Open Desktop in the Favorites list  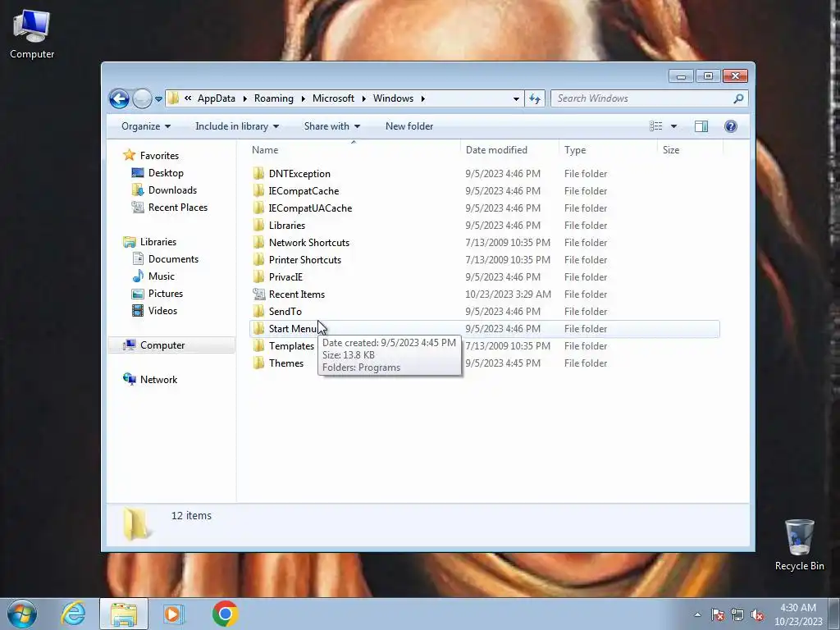pos(166,173)
